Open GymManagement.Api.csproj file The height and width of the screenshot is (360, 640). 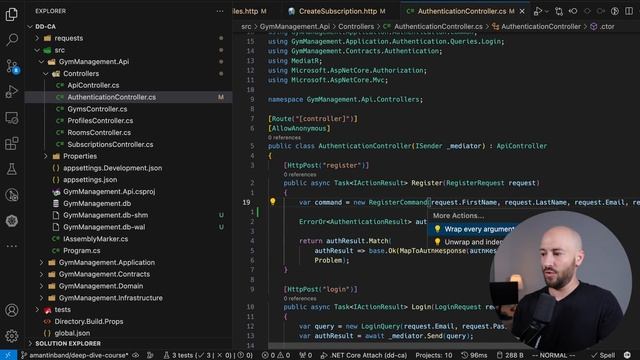(x=109, y=191)
